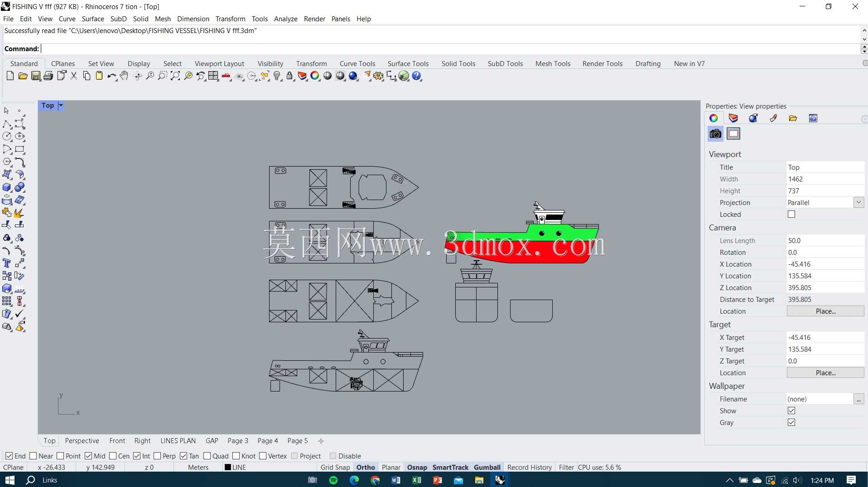Click the camera icon in Properties
This screenshot has width=868, height=487.
pyautogui.click(x=715, y=134)
